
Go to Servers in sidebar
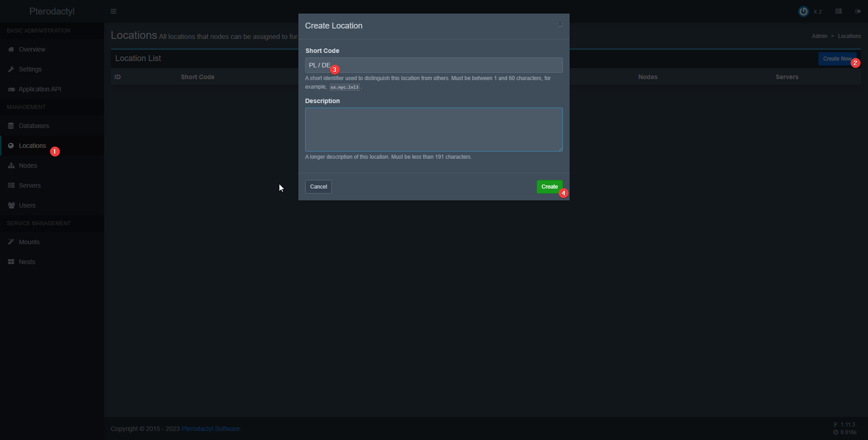click(30, 185)
